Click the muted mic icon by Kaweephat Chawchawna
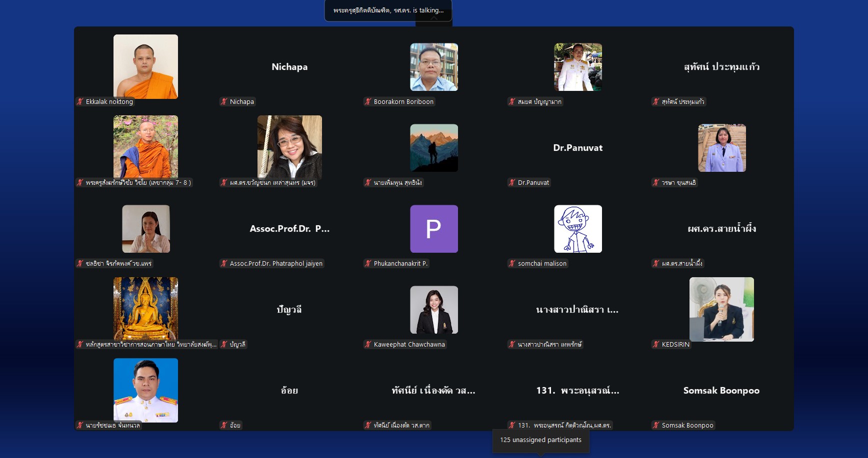This screenshot has width=868, height=458. tap(368, 345)
